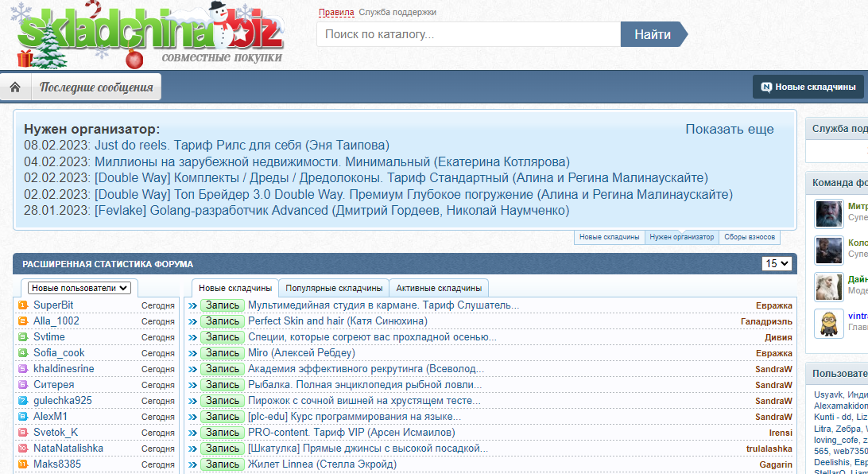Open the Правила link
Screen dimensions: 868x474
(336, 12)
